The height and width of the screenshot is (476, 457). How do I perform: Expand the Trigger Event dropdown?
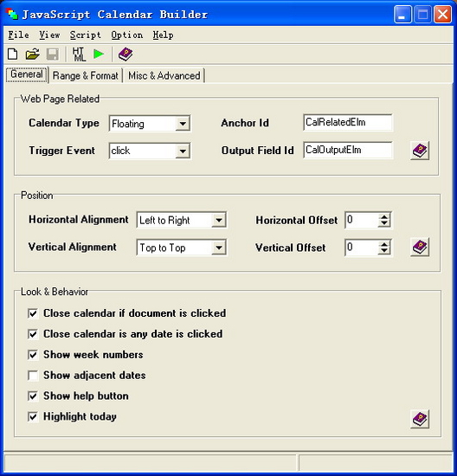tap(183, 151)
